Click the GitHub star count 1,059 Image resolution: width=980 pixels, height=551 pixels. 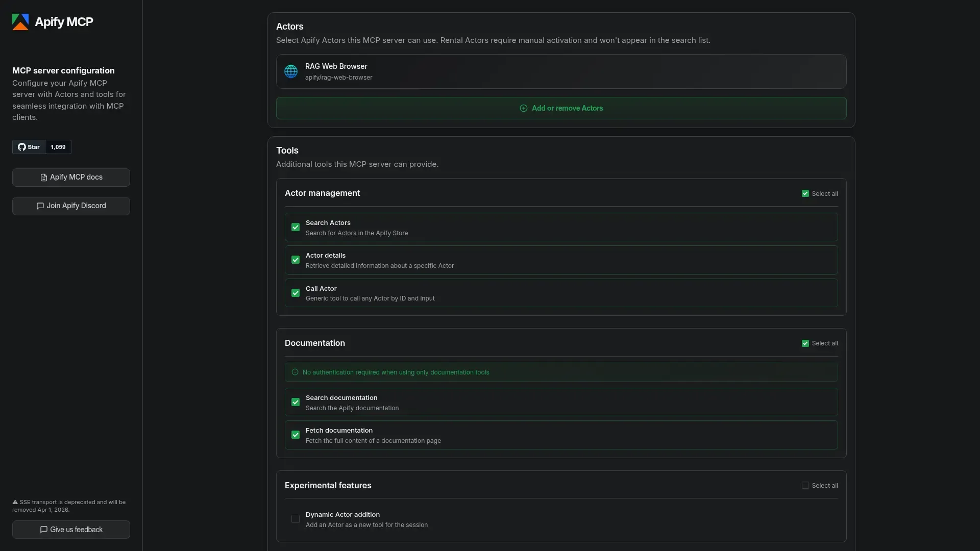58,147
